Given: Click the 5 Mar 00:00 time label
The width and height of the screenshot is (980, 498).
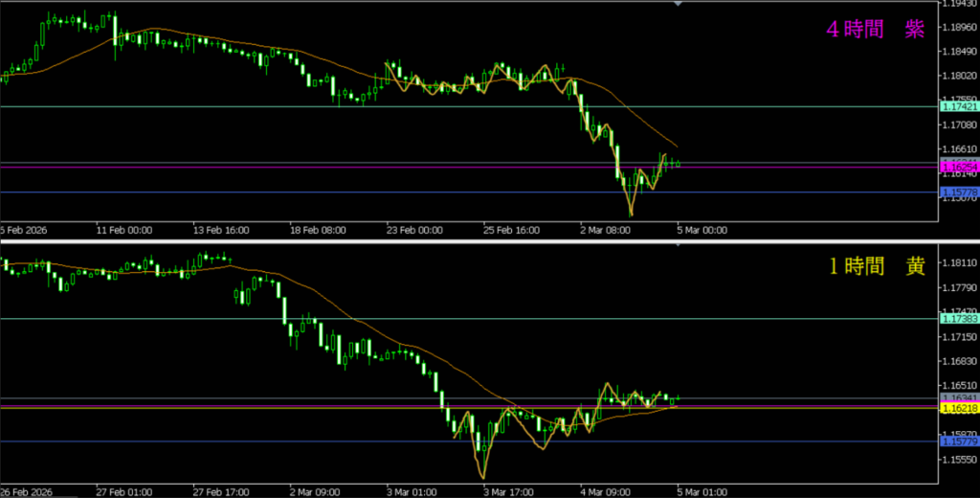Looking at the screenshot, I should [702, 230].
